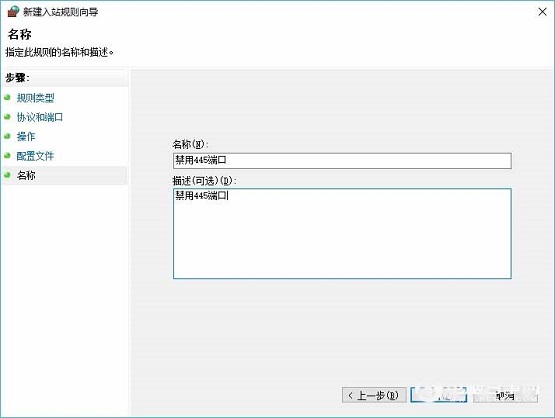Click the 名称(N) input field
The image size is (555, 418).
point(342,161)
